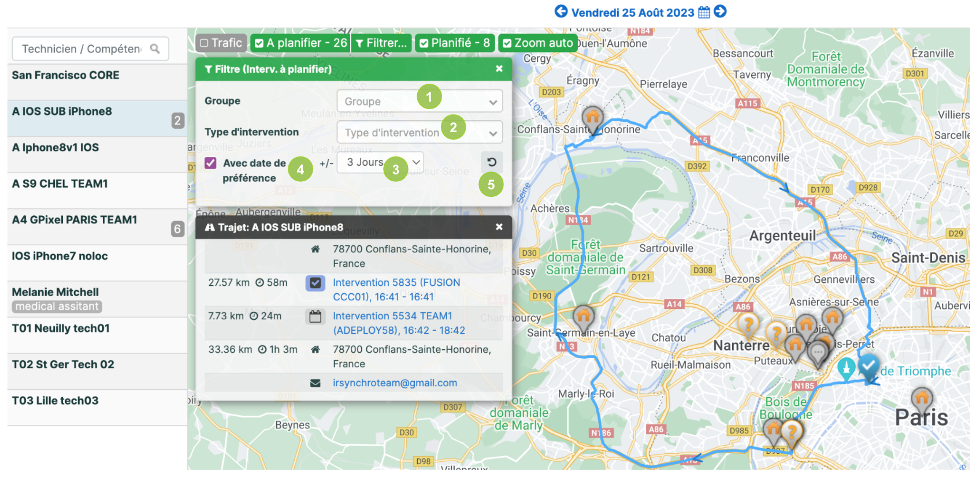The width and height of the screenshot is (980, 478).
Task: Click home icon of route start
Action: click(x=315, y=249)
